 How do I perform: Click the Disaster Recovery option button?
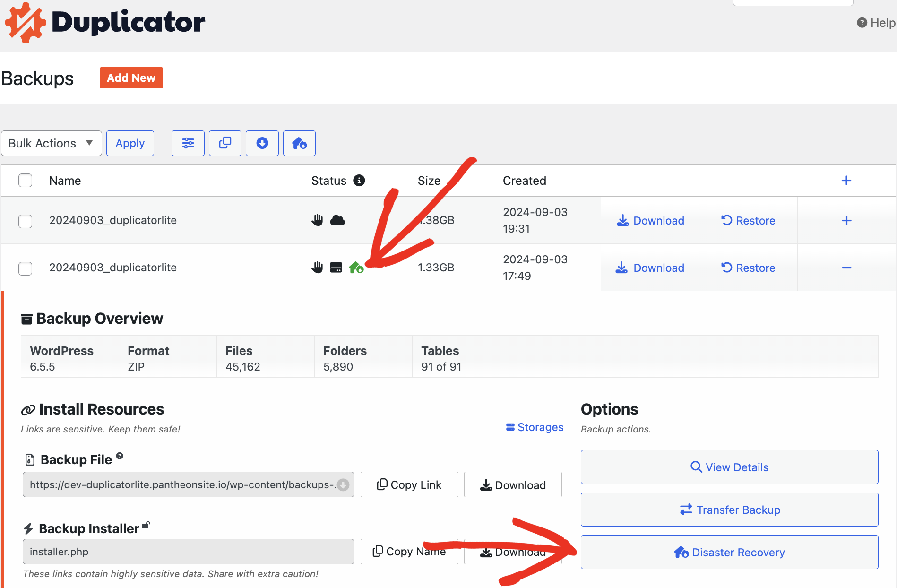tap(729, 552)
